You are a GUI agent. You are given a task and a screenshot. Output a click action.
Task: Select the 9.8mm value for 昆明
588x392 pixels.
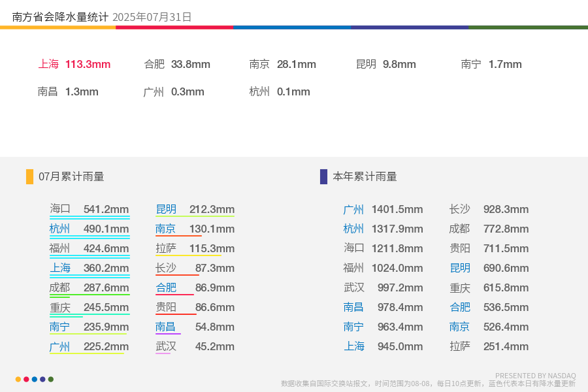click(x=399, y=64)
